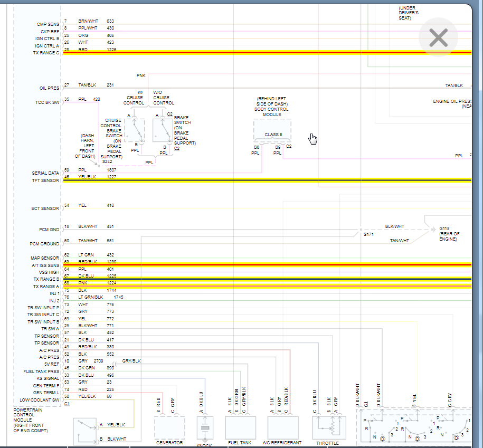Select the TR SW INPUT P label

point(43,308)
